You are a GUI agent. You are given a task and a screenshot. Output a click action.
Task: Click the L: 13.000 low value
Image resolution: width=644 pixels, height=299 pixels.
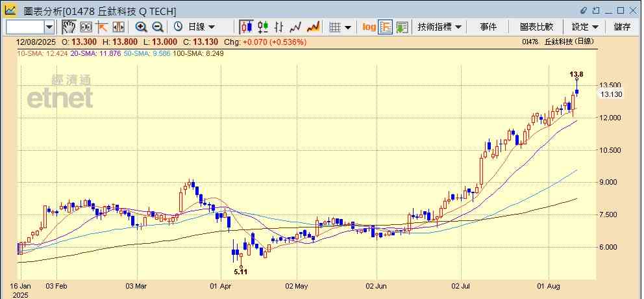(x=160, y=42)
